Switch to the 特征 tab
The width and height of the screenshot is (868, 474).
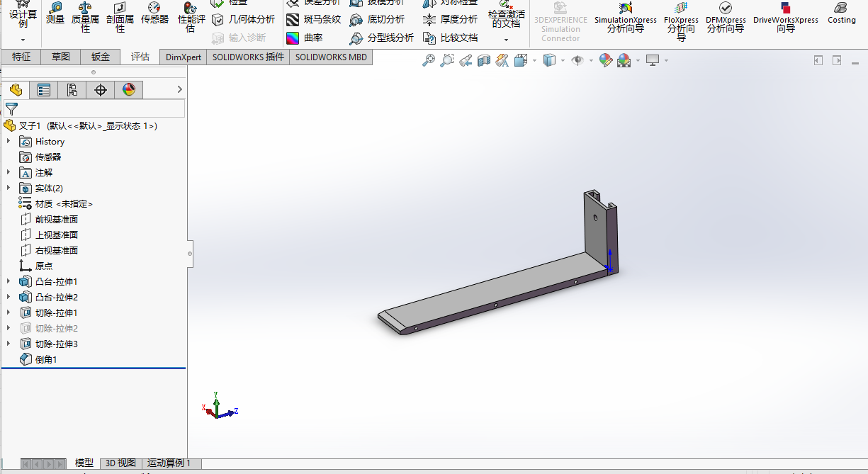coord(21,57)
